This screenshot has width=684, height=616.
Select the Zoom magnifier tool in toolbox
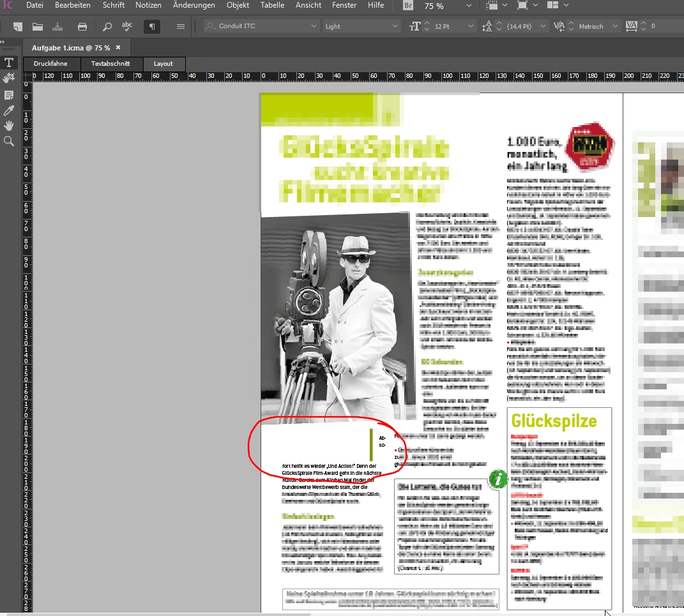pos(9,141)
